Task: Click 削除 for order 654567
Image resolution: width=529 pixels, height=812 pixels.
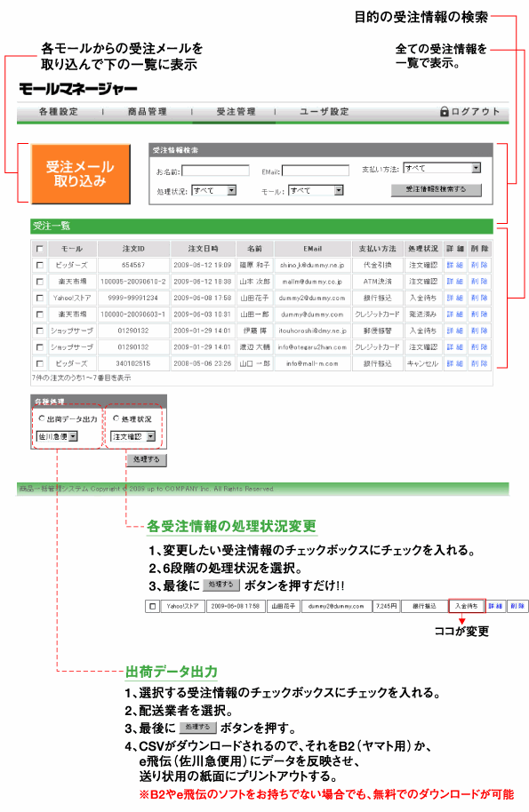Action: (479, 265)
